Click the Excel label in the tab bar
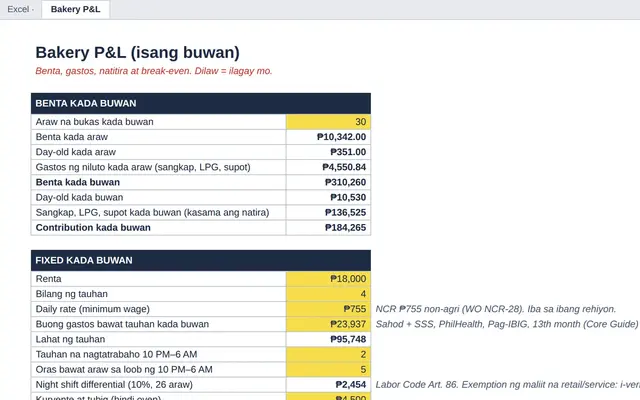The height and width of the screenshot is (400, 640). pos(18,9)
